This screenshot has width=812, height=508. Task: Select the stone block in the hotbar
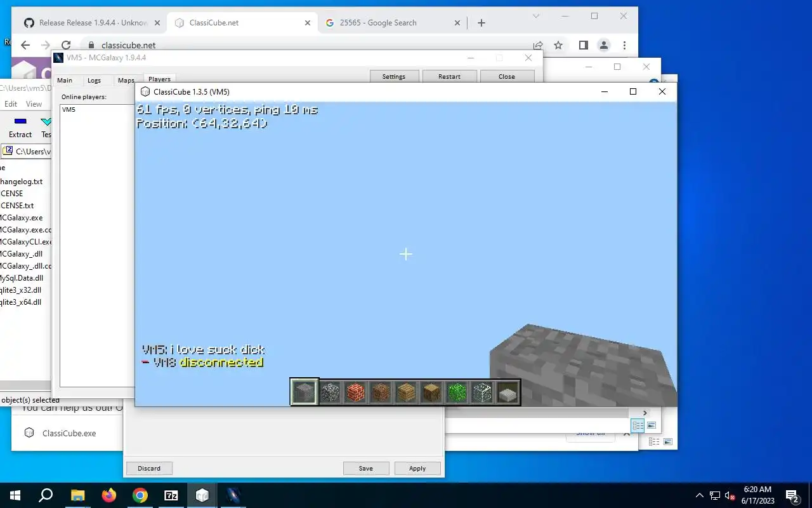click(x=304, y=392)
